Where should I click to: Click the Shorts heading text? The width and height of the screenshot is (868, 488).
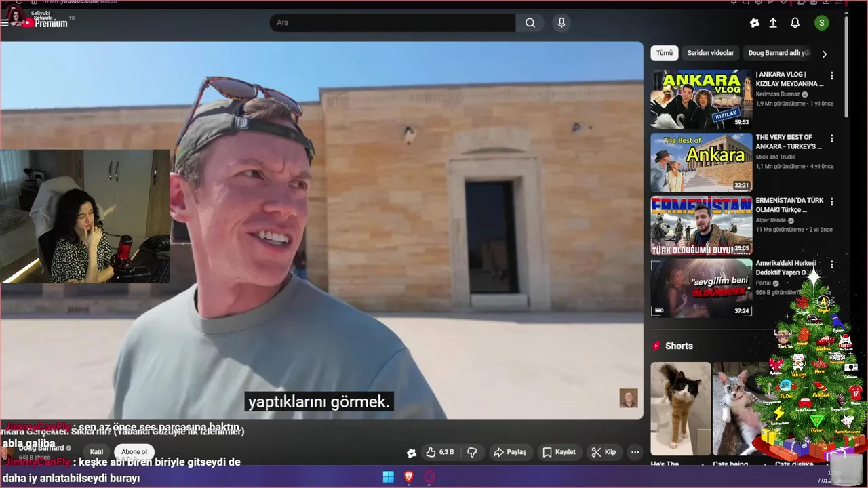pyautogui.click(x=679, y=346)
